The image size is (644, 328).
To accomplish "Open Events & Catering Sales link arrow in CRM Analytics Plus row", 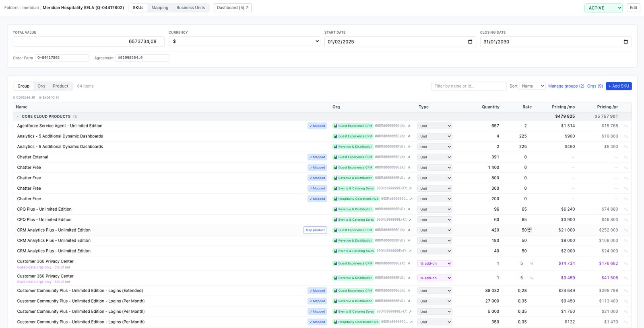I will coord(410,251).
